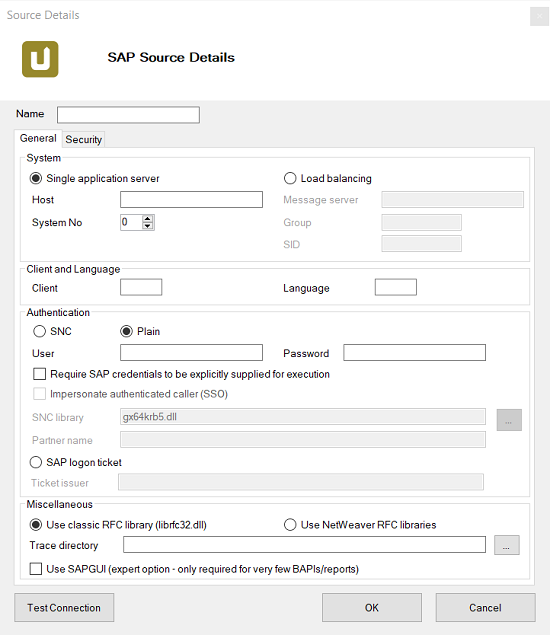This screenshot has width=550, height=635.
Task: Close the Source Details dialog
Action: tap(539, 16)
